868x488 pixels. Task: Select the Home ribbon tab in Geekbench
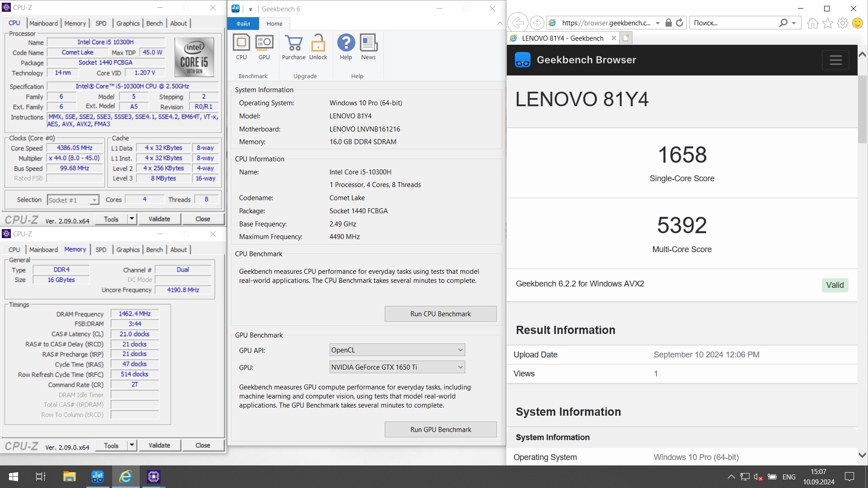(x=274, y=23)
